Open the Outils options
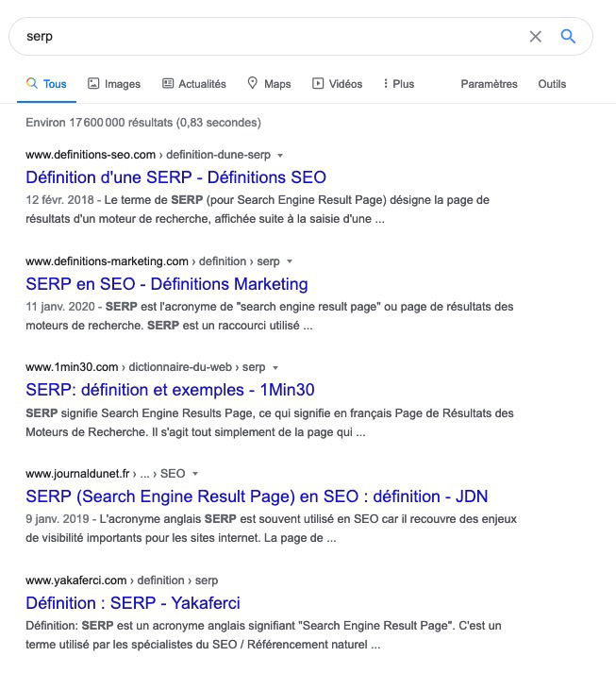 (x=552, y=84)
